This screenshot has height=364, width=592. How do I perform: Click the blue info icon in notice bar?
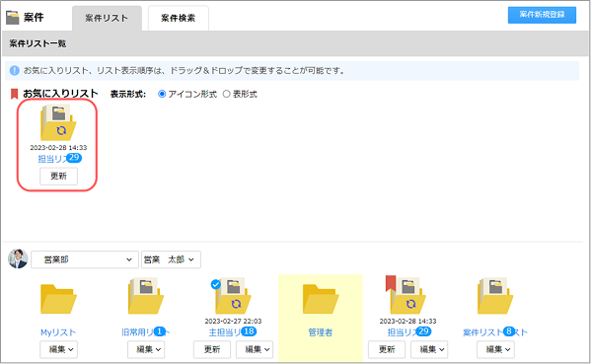15,71
